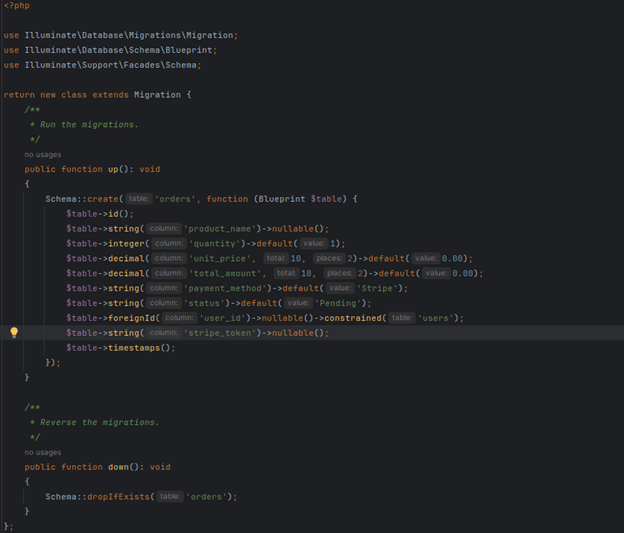The height and width of the screenshot is (533, 624).
Task: Click the dropIfExists method name
Action: pos(116,496)
